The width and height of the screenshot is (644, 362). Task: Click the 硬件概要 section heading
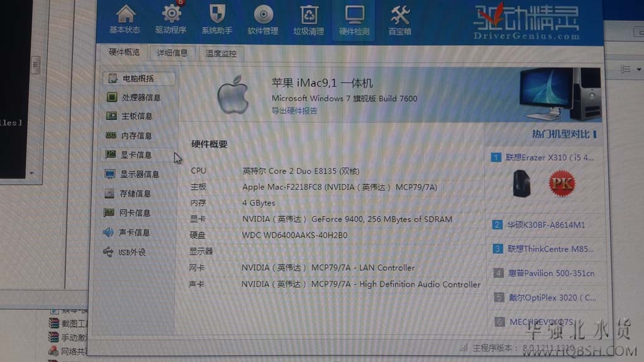[x=209, y=144]
